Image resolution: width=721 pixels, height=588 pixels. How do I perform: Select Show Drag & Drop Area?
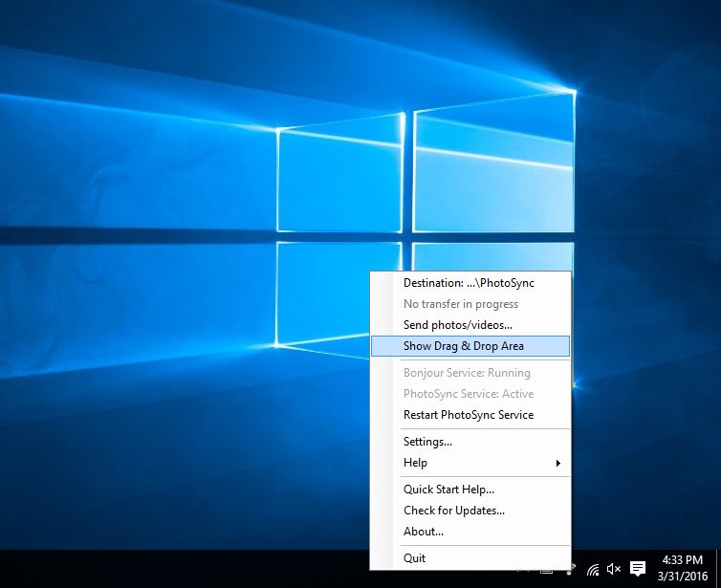(x=470, y=346)
